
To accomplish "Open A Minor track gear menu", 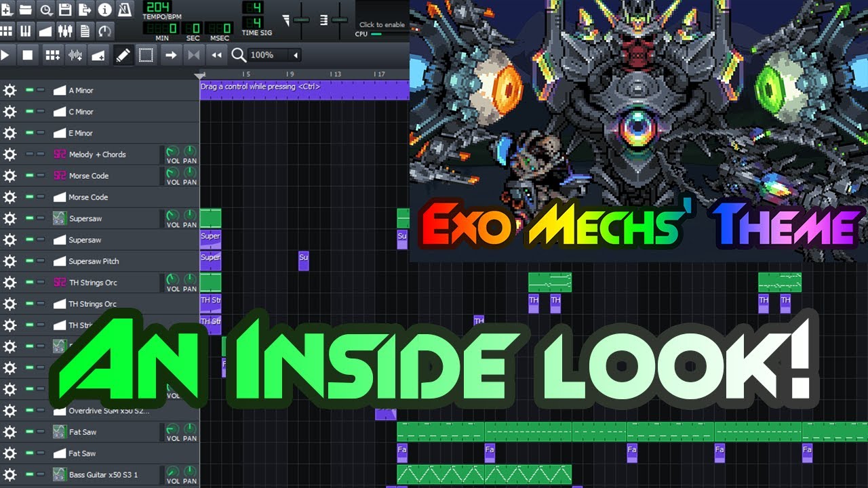I will coord(9,90).
